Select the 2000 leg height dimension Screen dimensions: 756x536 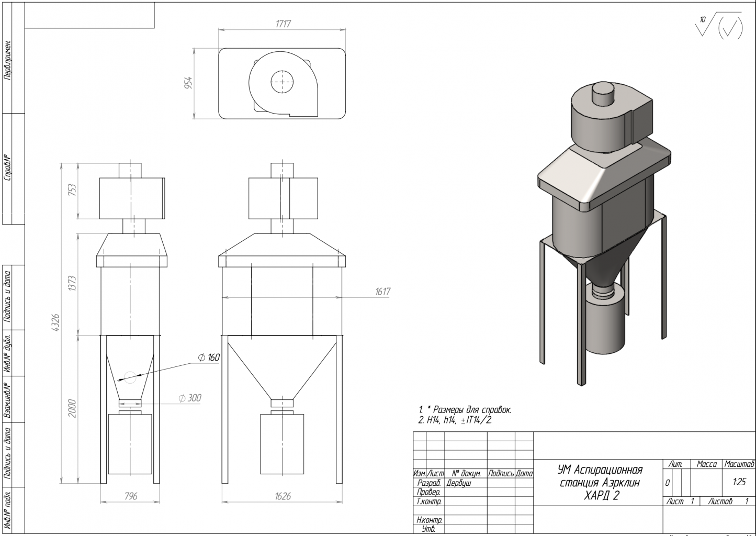click(72, 408)
